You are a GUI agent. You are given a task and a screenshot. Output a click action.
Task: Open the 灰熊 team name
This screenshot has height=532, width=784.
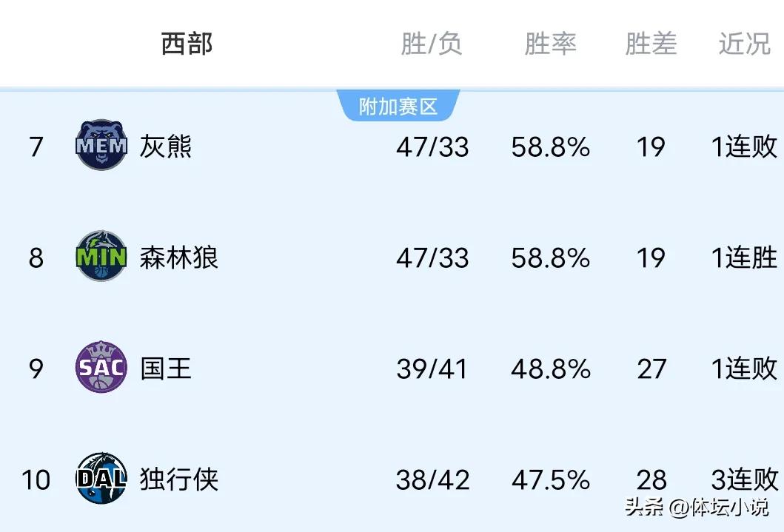pos(166,147)
